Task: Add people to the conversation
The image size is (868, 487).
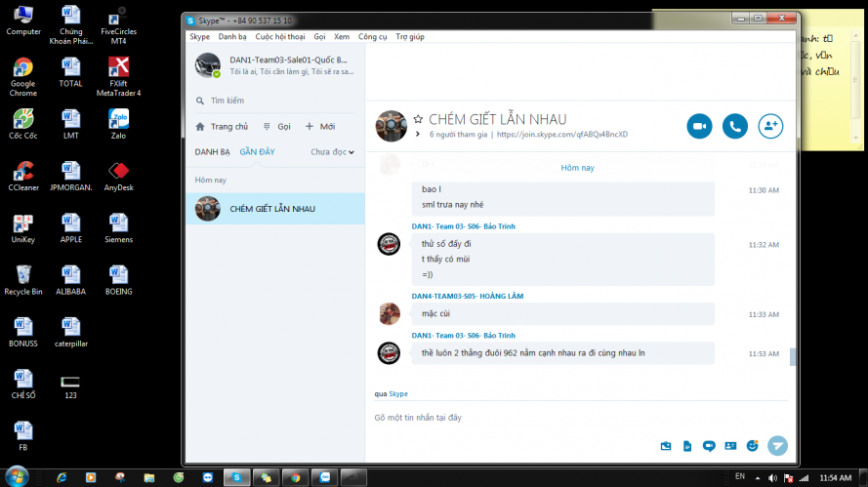Action: pos(770,126)
